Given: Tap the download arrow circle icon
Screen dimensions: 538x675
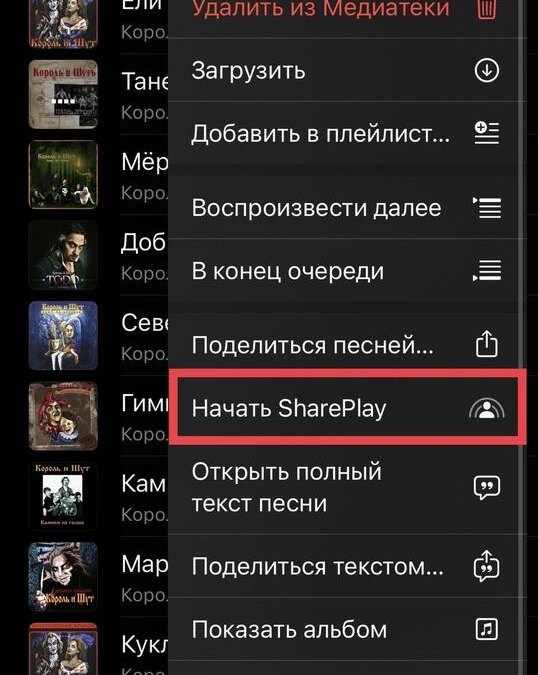Looking at the screenshot, I should tap(487, 71).
